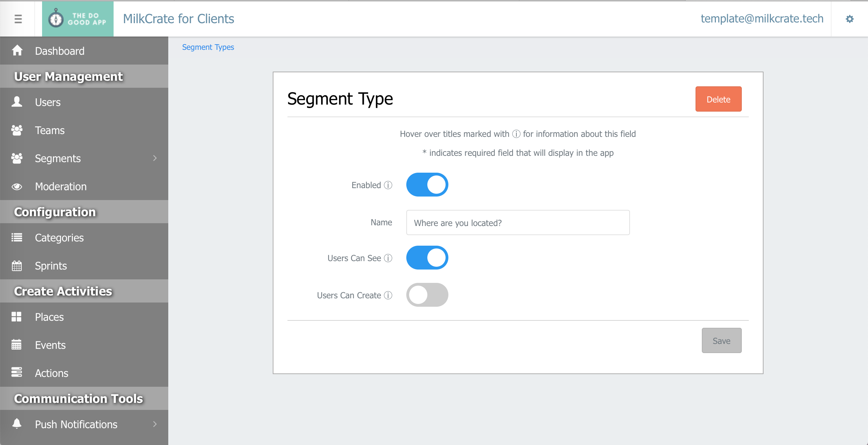The width and height of the screenshot is (868, 445).
Task: Click the info icon beside Users Can Create
Action: tap(388, 295)
